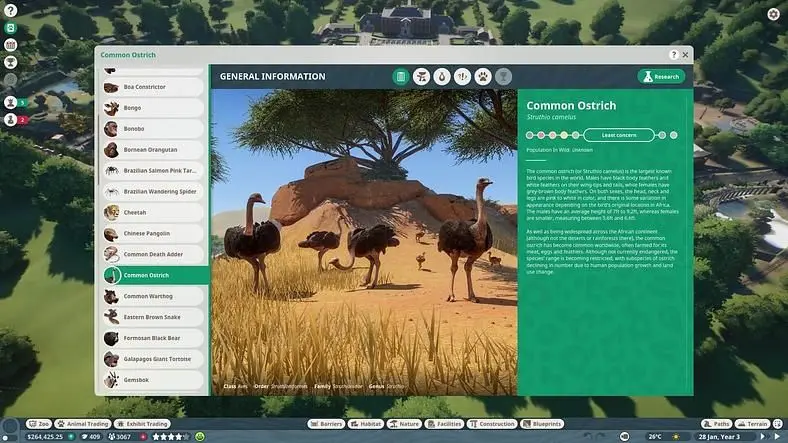This screenshot has height=443, width=788.
Task: Open the Facilities build menu
Action: [x=444, y=424]
